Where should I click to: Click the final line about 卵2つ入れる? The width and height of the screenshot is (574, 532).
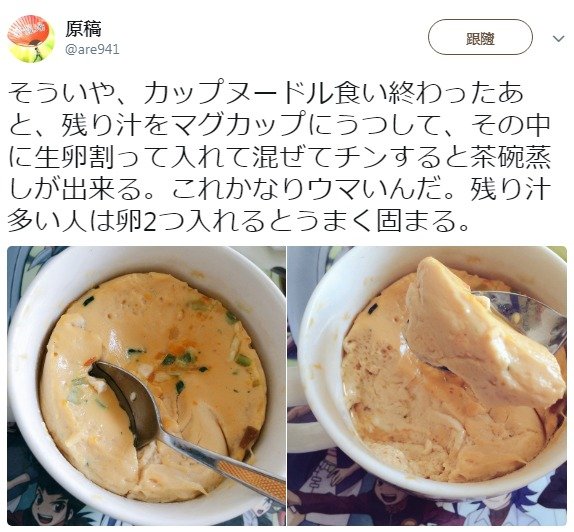pyautogui.click(x=238, y=222)
